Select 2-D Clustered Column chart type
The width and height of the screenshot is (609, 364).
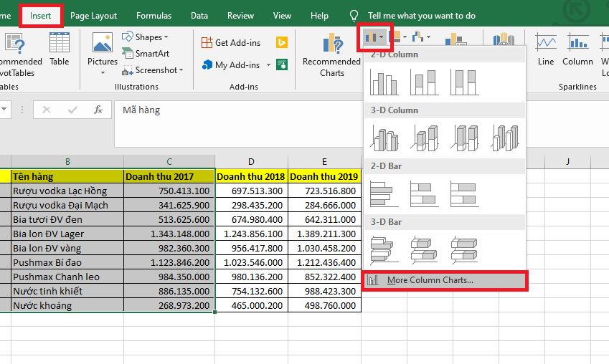(x=384, y=82)
